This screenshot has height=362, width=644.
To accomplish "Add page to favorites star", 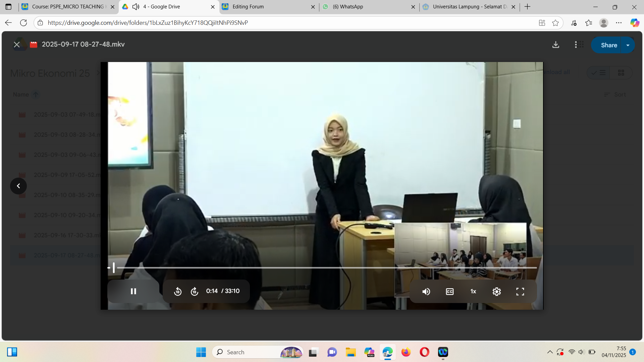I will (555, 23).
